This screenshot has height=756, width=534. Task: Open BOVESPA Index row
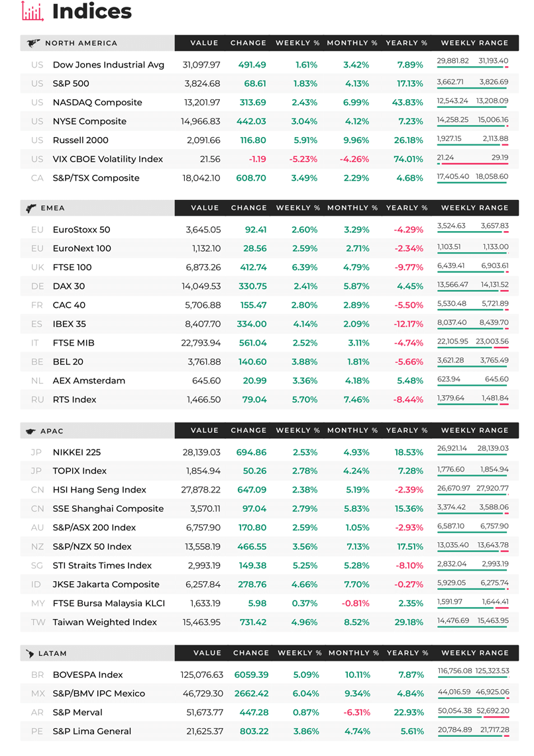click(x=269, y=675)
